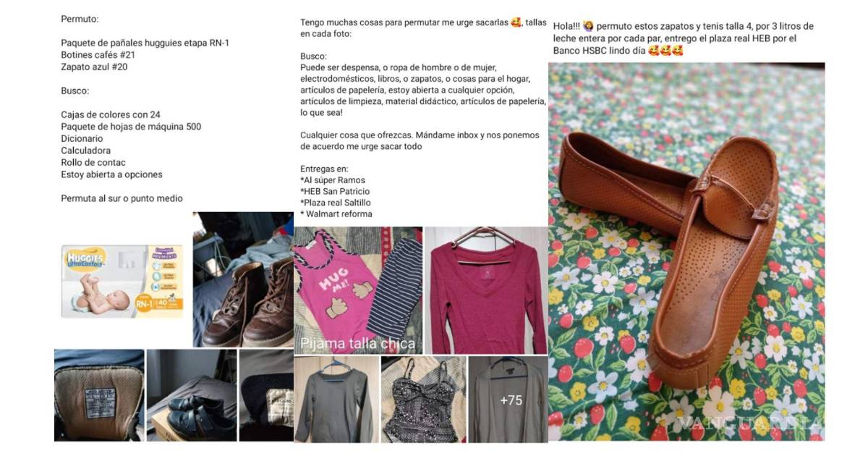The height and width of the screenshot is (456, 868).
Task: Click 'Permuta al sur o punto medio' text
Action: 122,198
